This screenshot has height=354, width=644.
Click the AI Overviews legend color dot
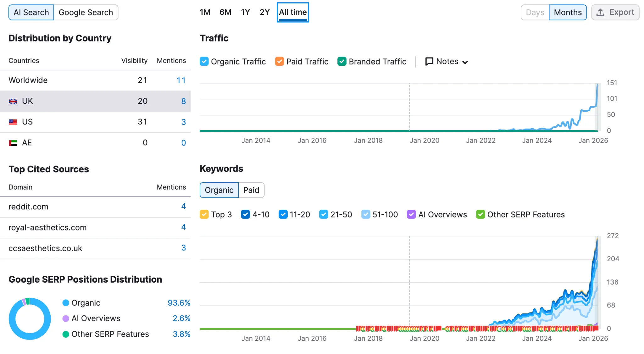point(66,318)
